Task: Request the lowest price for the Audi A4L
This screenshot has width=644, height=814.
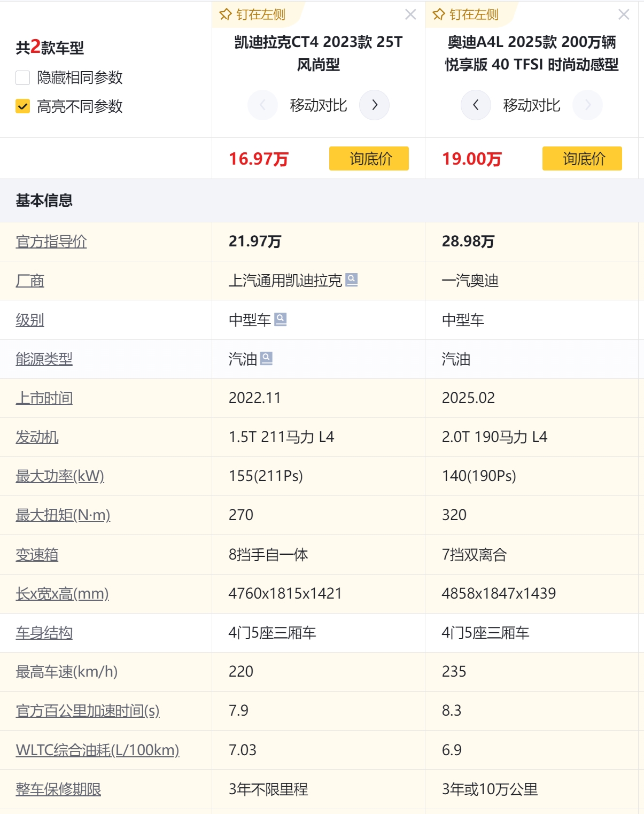Action: coord(582,158)
